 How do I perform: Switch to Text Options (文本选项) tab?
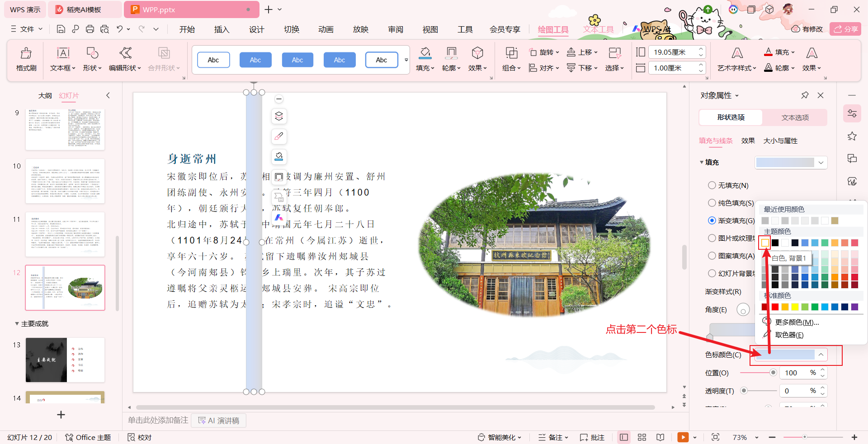tap(795, 117)
